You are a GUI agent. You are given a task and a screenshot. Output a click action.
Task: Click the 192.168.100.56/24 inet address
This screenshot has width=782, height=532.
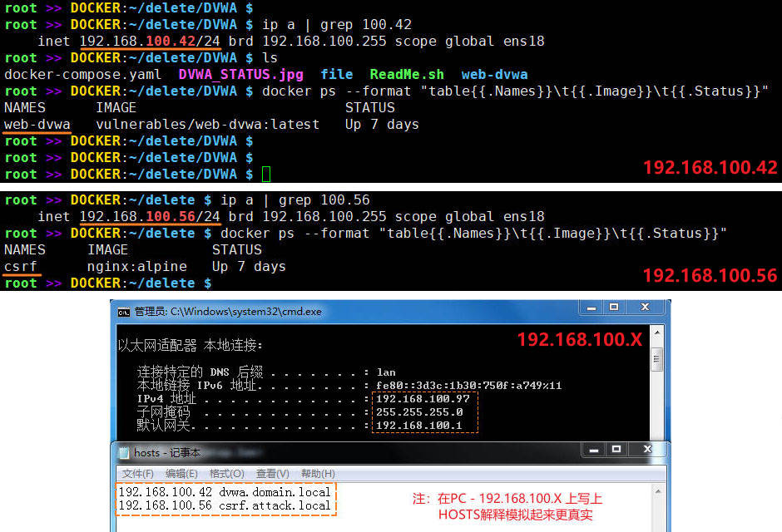coord(150,217)
